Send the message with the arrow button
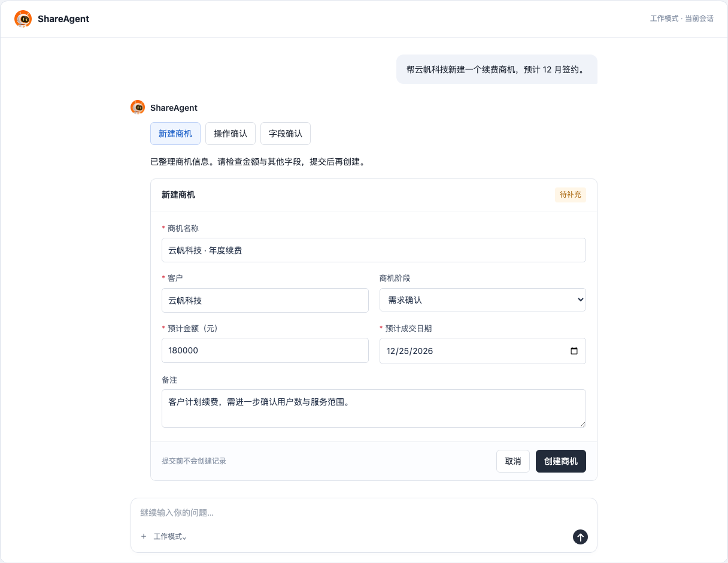 580,537
